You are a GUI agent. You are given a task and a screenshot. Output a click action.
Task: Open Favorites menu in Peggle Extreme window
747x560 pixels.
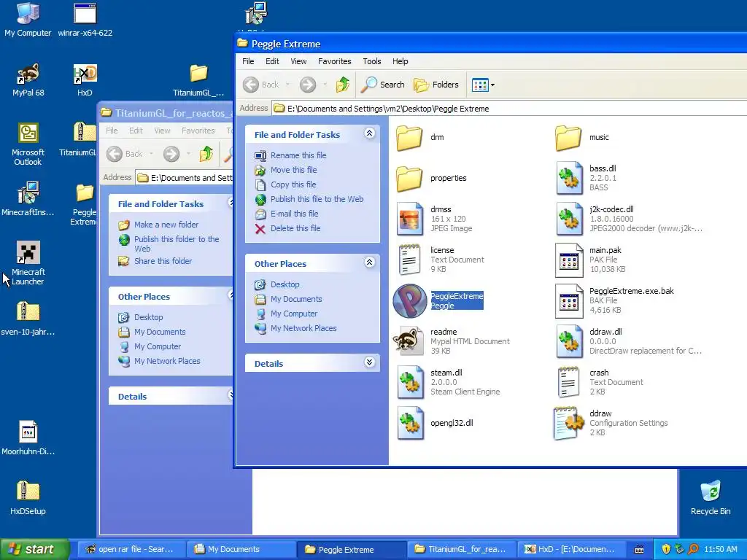click(334, 61)
